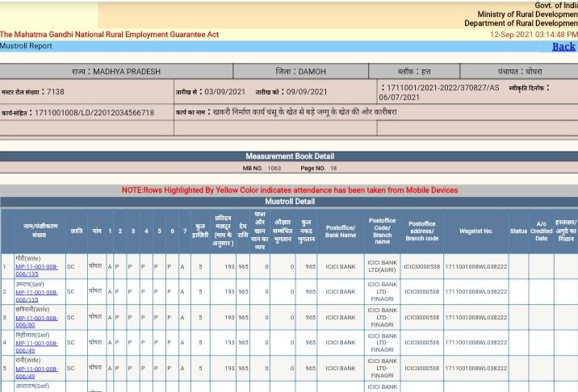Click the Mahatma Gandhi NREGA Act heading
The width and height of the screenshot is (578, 392).
coord(109,35)
